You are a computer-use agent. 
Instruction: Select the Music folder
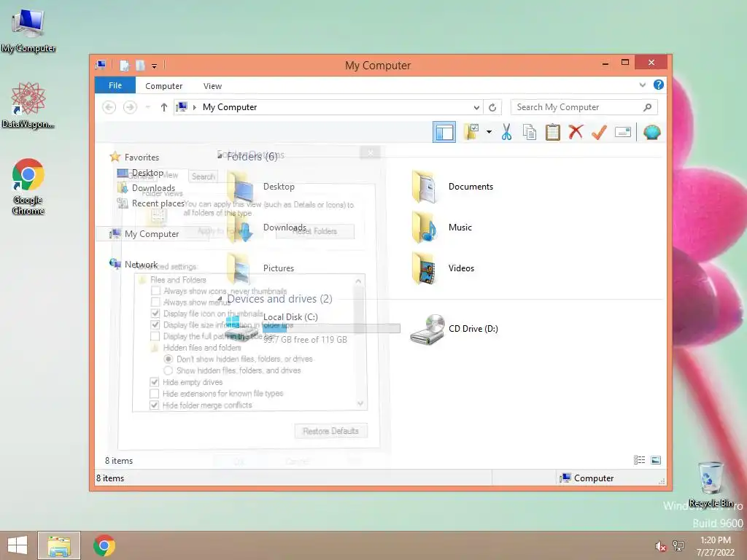click(442, 227)
